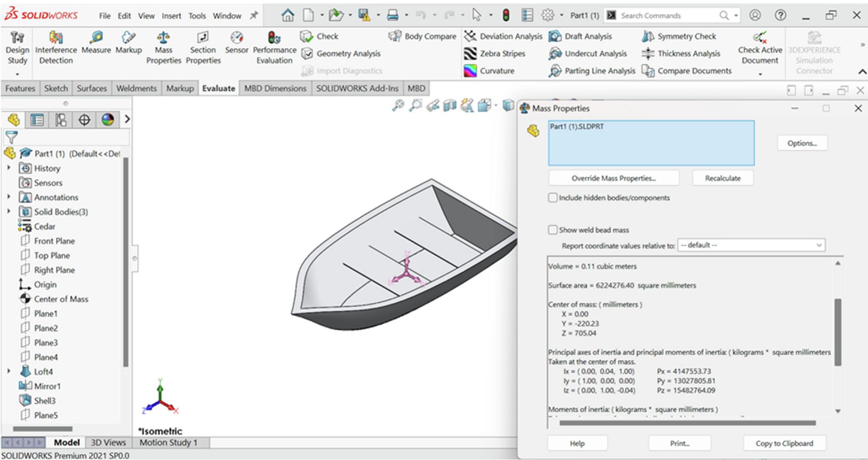
Task: Switch to the Features tab
Action: [20, 88]
